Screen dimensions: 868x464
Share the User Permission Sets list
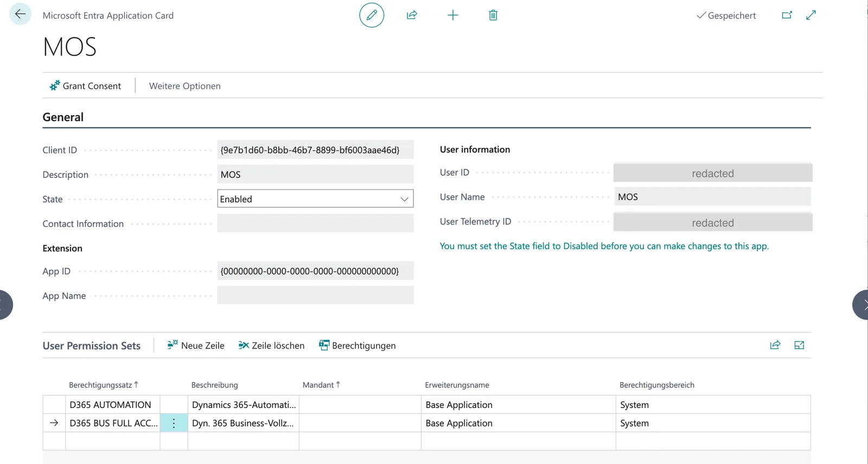[x=775, y=345]
